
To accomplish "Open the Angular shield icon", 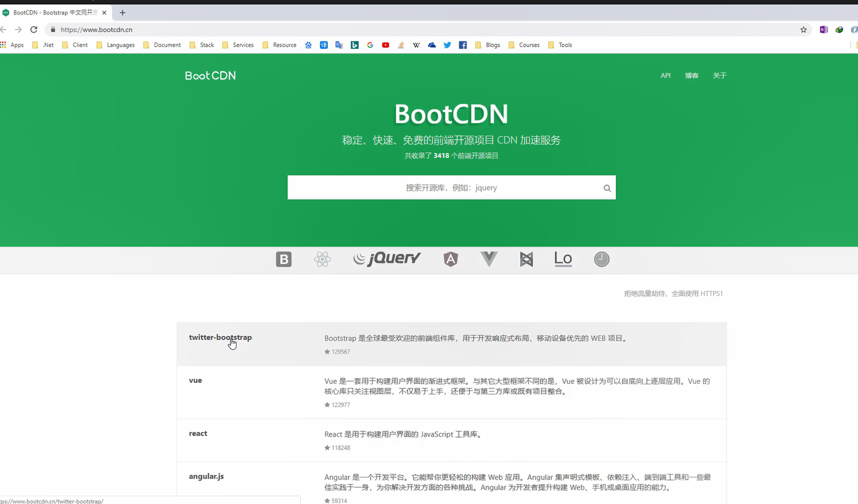I will (x=451, y=259).
